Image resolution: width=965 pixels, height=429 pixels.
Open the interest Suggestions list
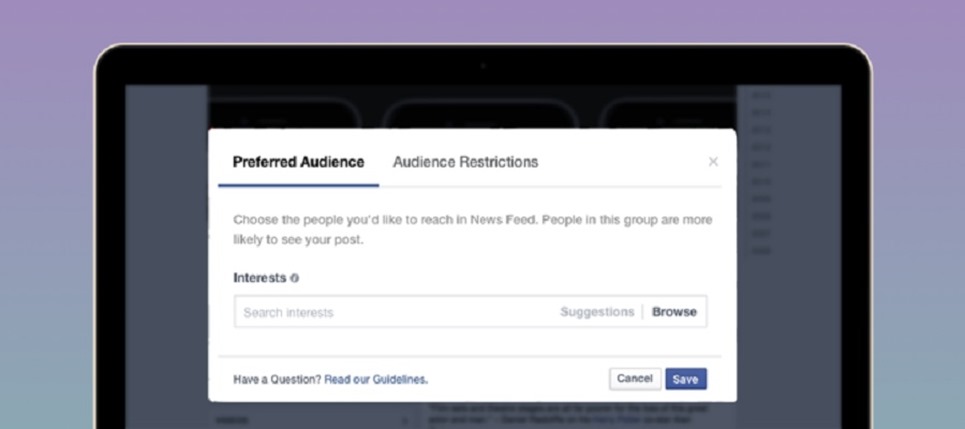click(597, 312)
